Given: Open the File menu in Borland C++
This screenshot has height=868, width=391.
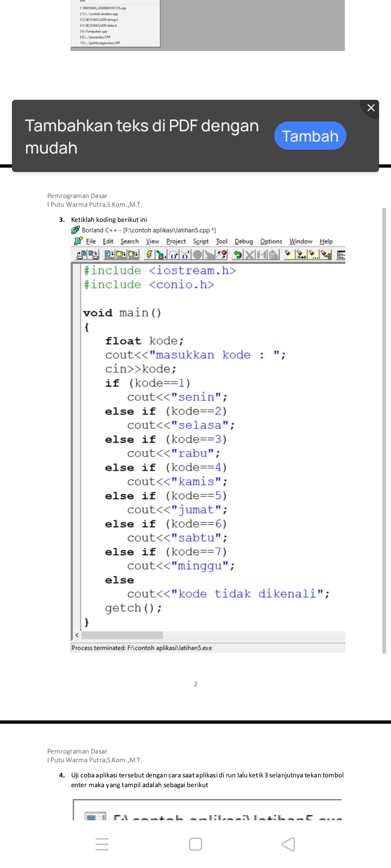Looking at the screenshot, I should (91, 241).
